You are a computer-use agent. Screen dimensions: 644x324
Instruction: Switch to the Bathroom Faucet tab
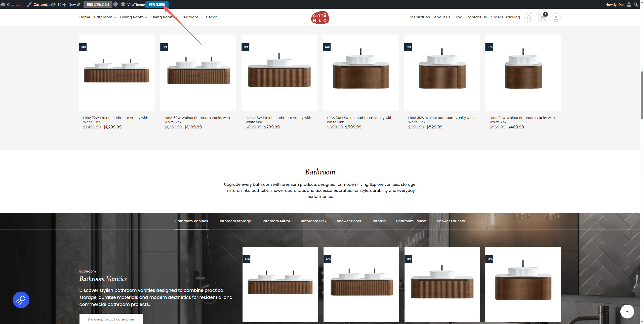[411, 221]
